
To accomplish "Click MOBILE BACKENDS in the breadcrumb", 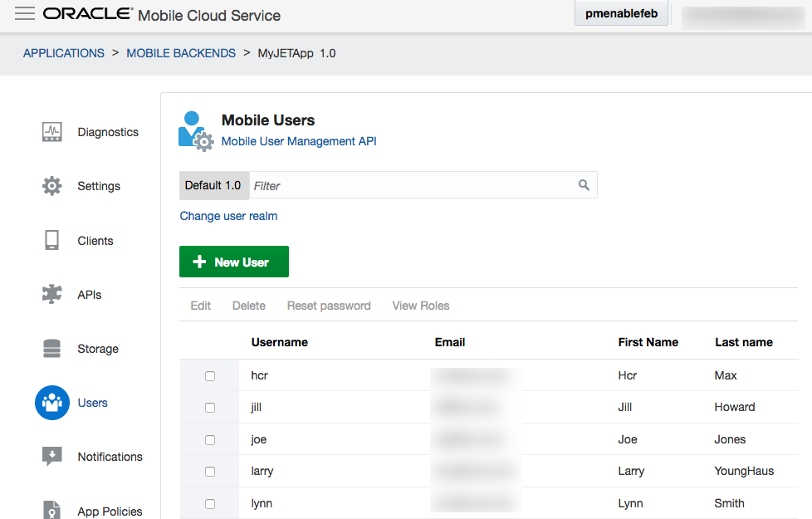I will click(x=181, y=53).
